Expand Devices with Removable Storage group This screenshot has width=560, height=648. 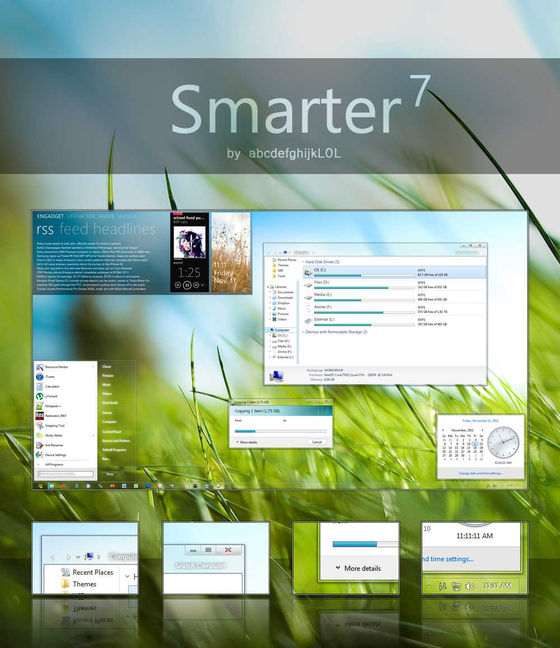pos(303,332)
